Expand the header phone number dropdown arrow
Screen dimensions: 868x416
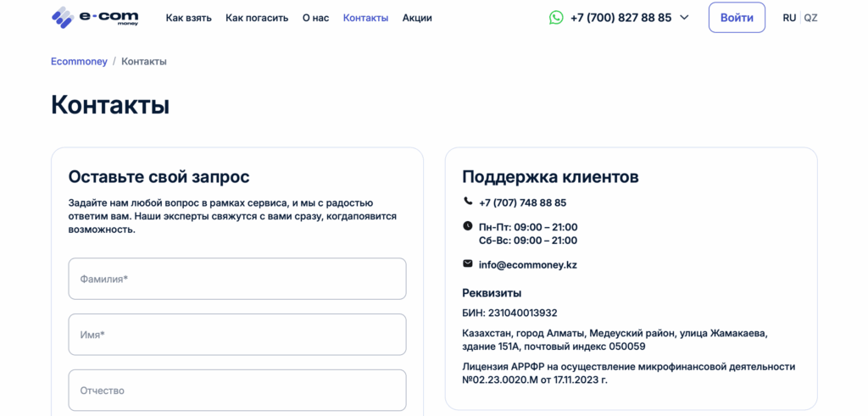pos(685,17)
